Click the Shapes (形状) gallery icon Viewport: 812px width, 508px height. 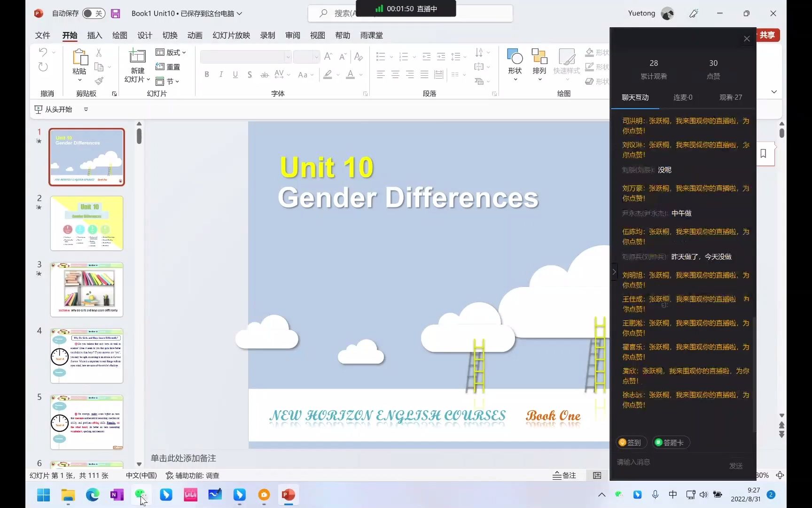tap(515, 56)
